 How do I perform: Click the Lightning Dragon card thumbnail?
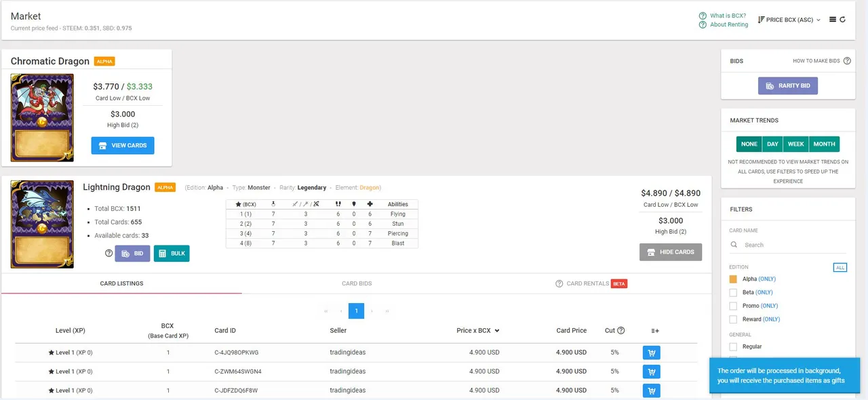[x=42, y=224]
